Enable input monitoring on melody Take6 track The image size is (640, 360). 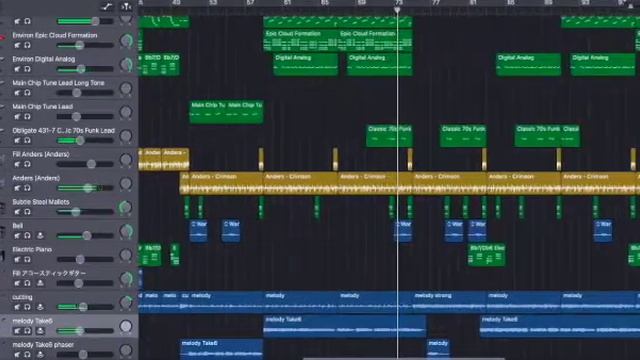[x=40, y=331]
